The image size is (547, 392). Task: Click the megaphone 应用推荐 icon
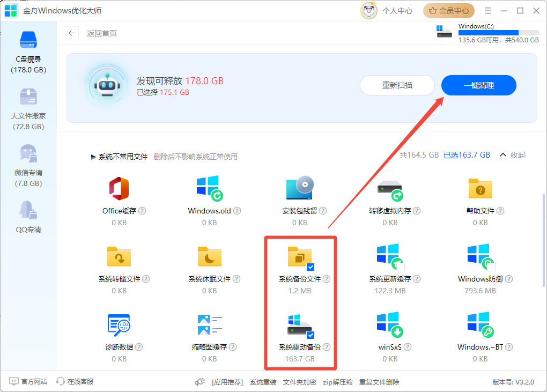click(200, 382)
